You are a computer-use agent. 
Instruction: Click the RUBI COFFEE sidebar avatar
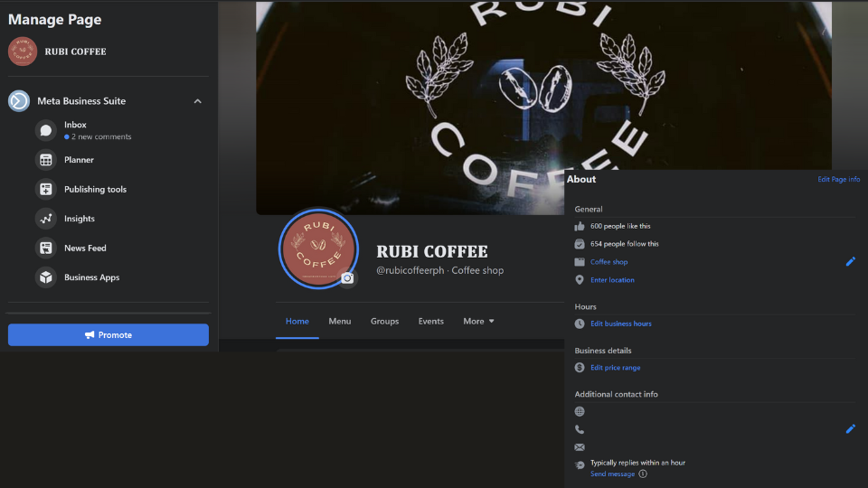click(x=23, y=52)
